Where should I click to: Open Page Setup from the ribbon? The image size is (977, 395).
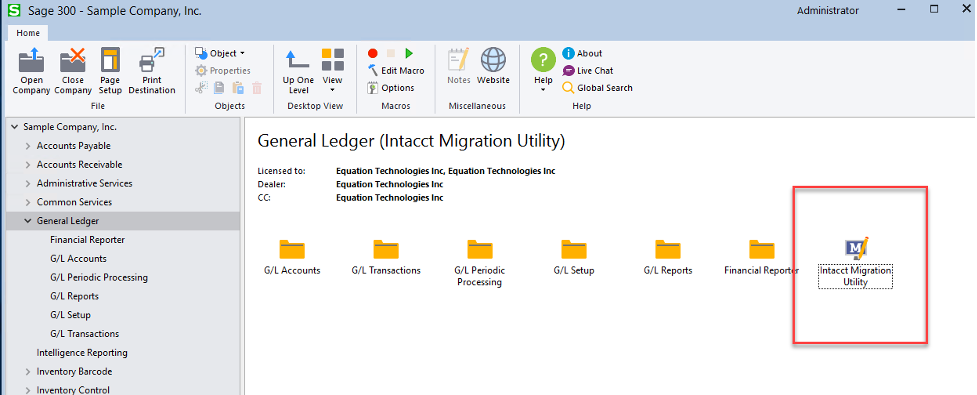click(110, 71)
